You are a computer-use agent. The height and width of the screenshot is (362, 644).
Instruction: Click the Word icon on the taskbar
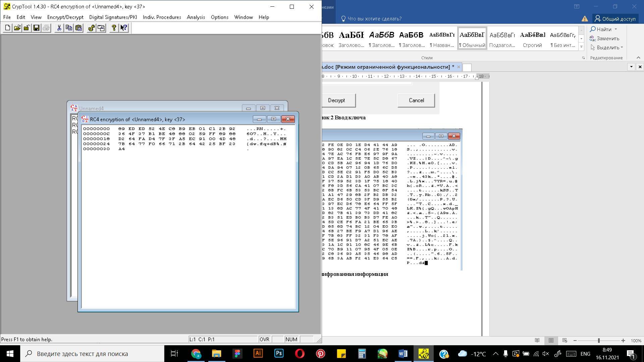coord(403,354)
